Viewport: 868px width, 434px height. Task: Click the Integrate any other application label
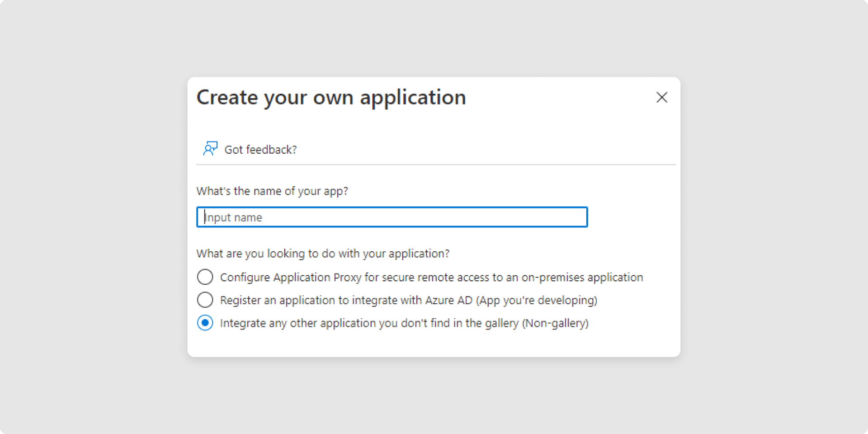tap(404, 323)
